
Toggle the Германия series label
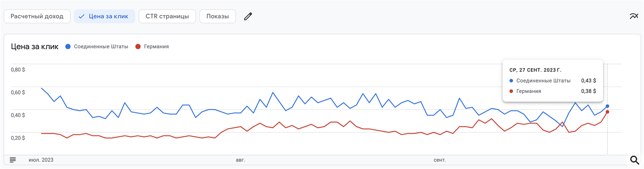tap(156, 47)
